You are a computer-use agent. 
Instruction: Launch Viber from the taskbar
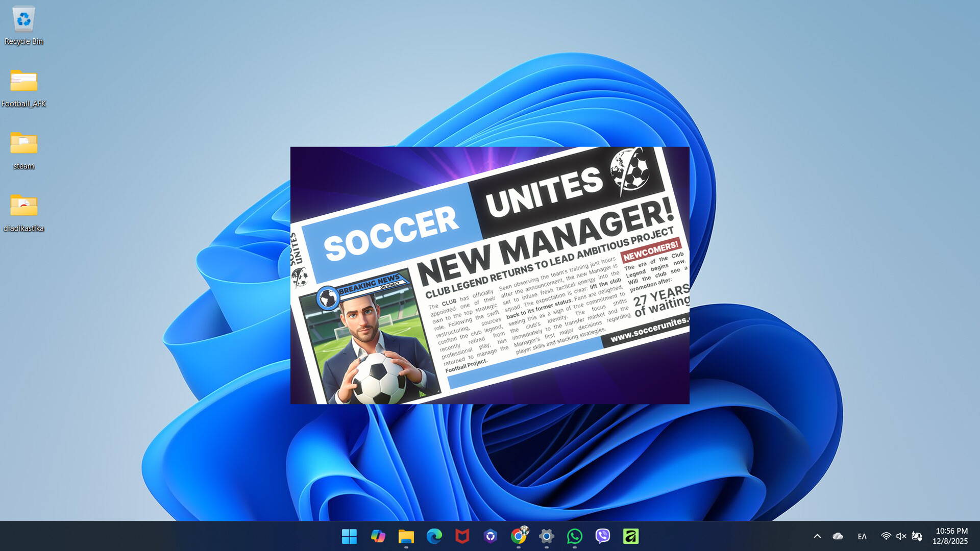pos(602,536)
